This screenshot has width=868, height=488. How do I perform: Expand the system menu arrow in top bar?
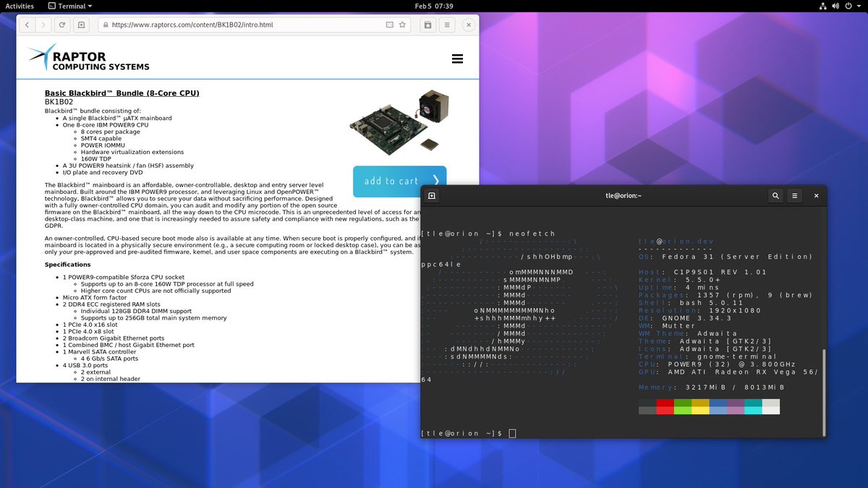[858, 6]
